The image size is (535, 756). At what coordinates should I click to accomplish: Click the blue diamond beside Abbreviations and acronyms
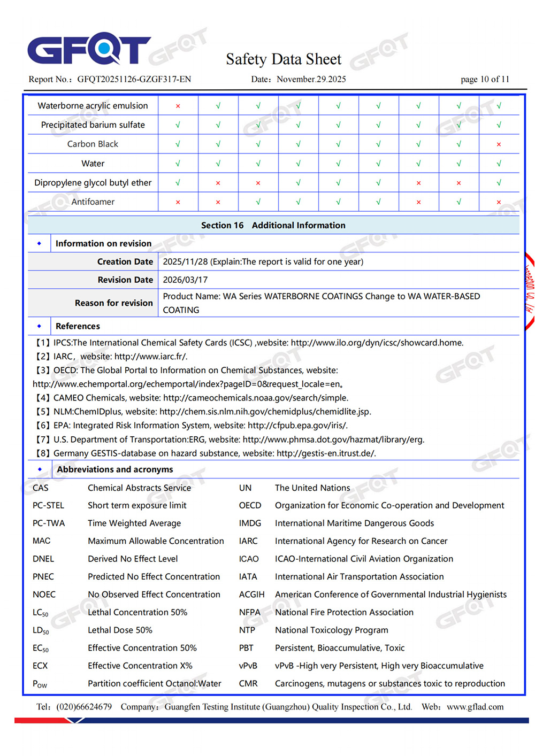[39, 469]
